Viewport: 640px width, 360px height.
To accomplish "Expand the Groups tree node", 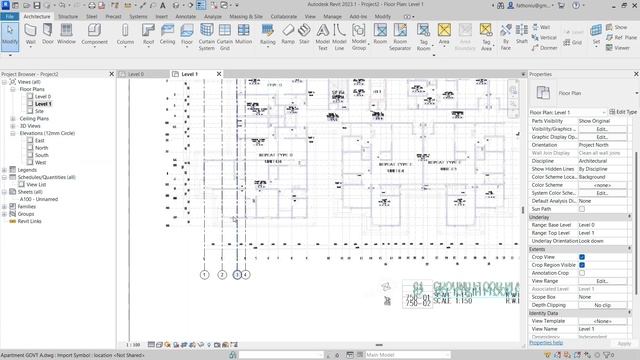I will click(4, 214).
